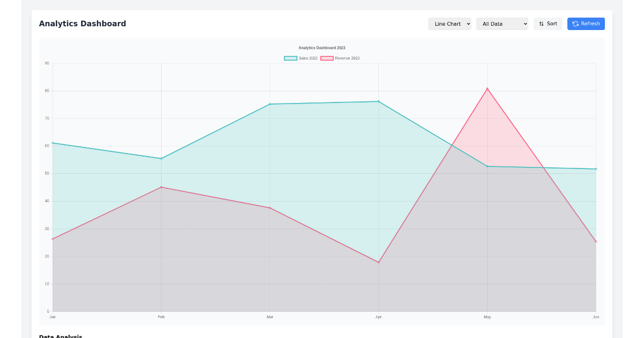Click the refresh circular arrows icon
The height and width of the screenshot is (338, 644).
[x=575, y=24]
